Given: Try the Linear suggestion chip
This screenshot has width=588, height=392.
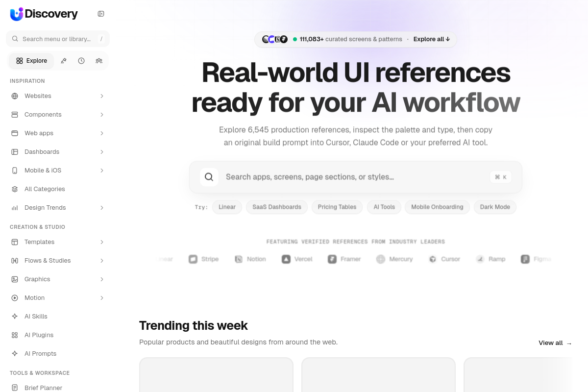Looking at the screenshot, I should 227,207.
